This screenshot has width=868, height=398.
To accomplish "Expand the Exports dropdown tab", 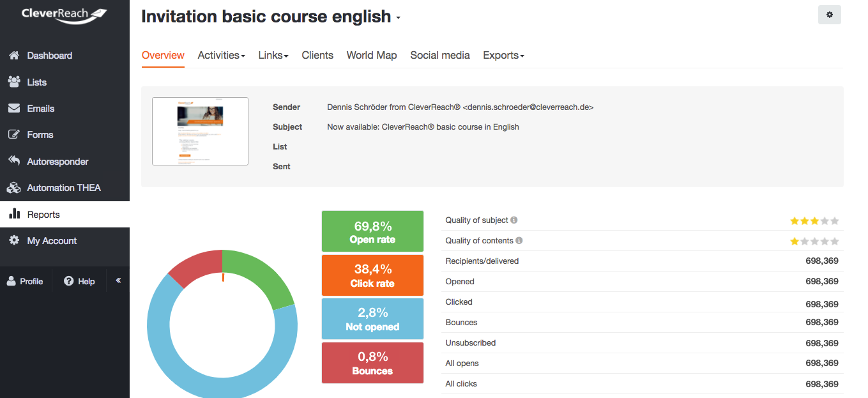I will [503, 56].
